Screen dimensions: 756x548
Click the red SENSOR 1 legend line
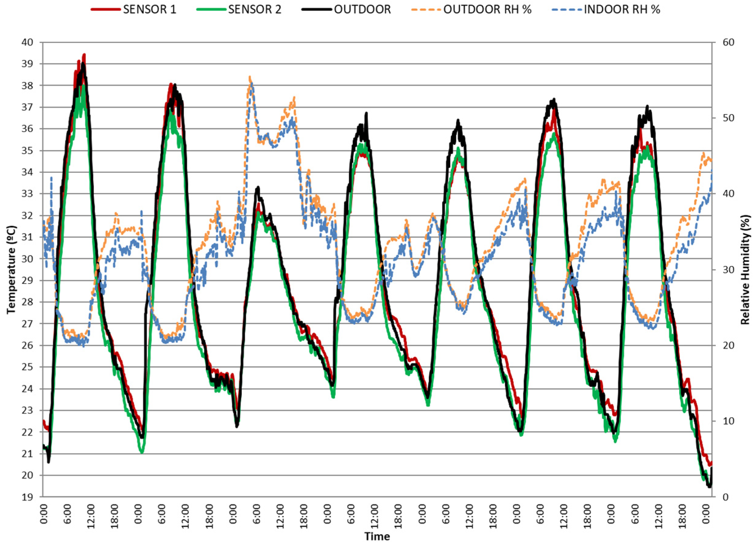tap(105, 10)
